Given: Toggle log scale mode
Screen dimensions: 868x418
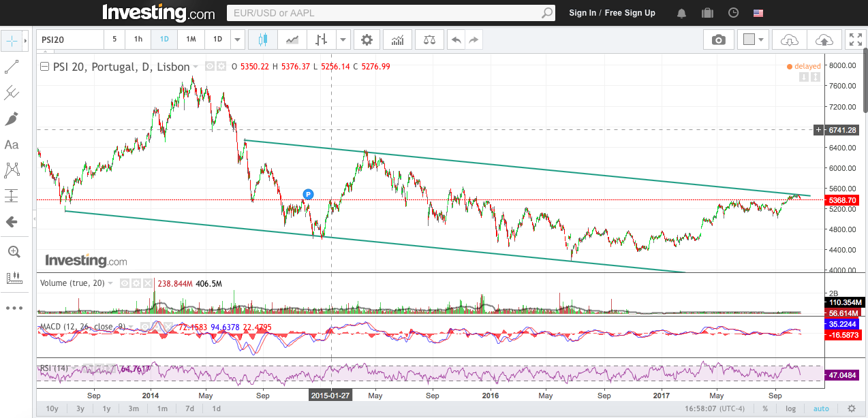Looking at the screenshot, I should click(790, 408).
